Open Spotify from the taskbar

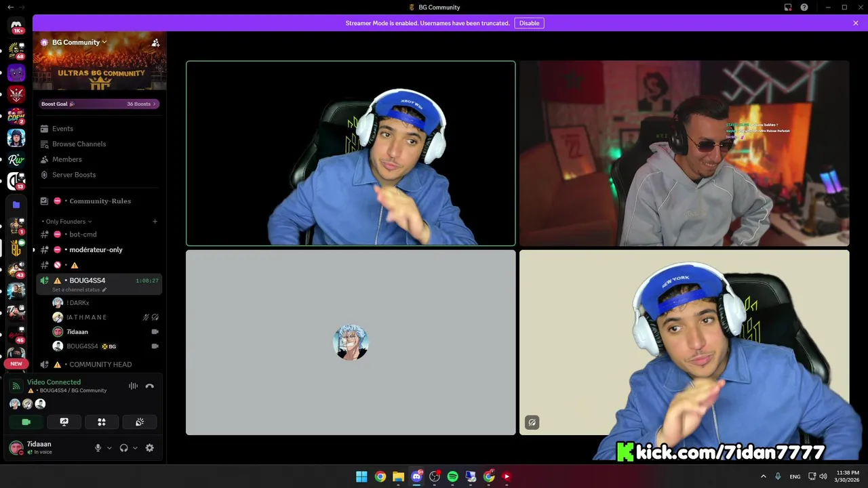(452, 476)
